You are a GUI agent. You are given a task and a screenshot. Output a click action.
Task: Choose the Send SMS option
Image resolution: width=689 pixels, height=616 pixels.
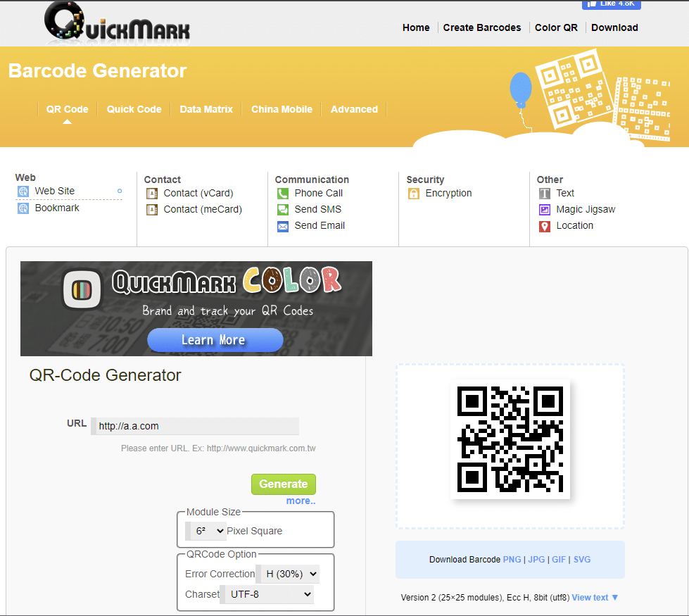click(x=317, y=210)
